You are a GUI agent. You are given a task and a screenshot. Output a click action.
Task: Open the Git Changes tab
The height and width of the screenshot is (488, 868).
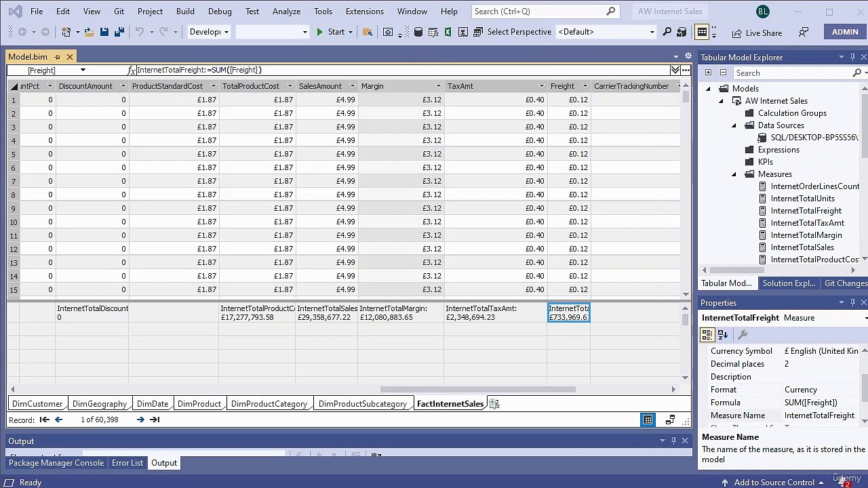[x=845, y=283]
